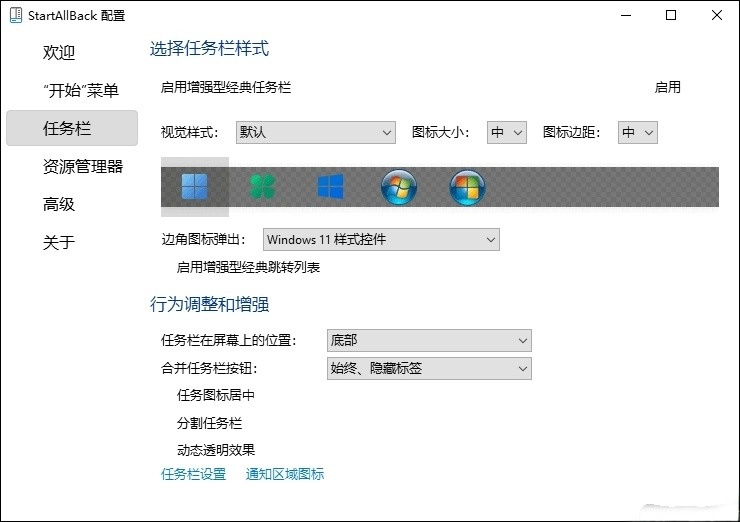Open the 任务栏设置 link

pyautogui.click(x=193, y=474)
